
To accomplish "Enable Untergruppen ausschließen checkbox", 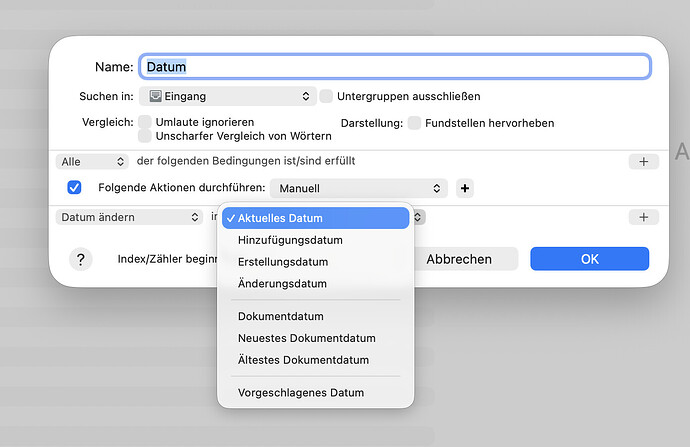I will 326,96.
